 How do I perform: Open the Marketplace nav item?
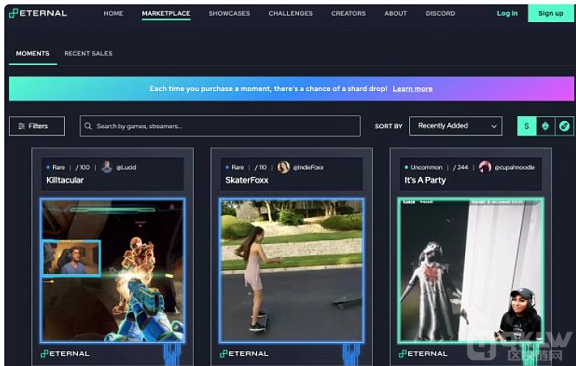166,14
